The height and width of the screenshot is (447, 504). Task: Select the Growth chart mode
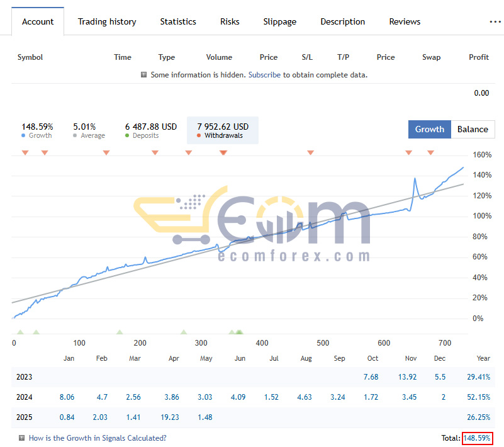429,129
